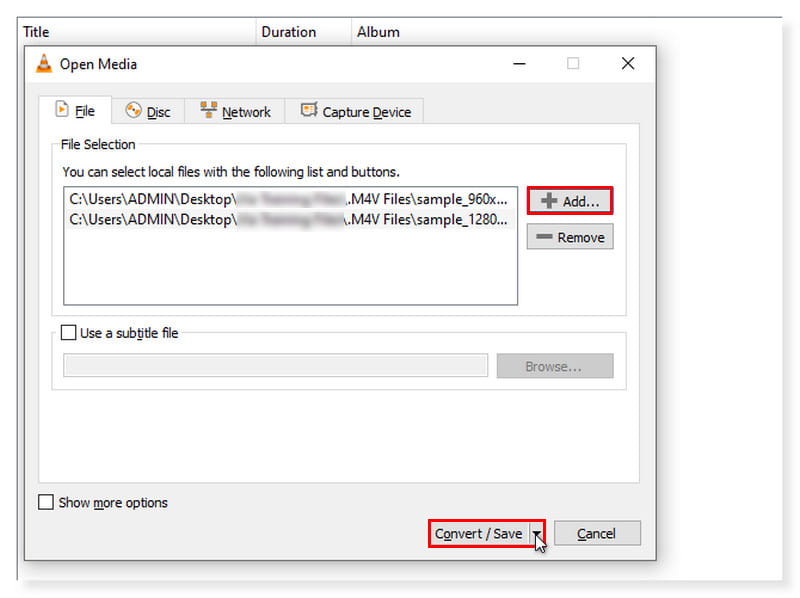This screenshot has width=800, height=598.
Task: Click the Capture Device tab icon
Action: pyautogui.click(x=309, y=111)
